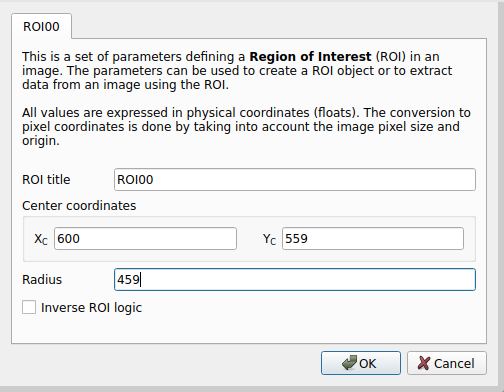Click the 'Inverse ROI logic' label text

[91, 308]
